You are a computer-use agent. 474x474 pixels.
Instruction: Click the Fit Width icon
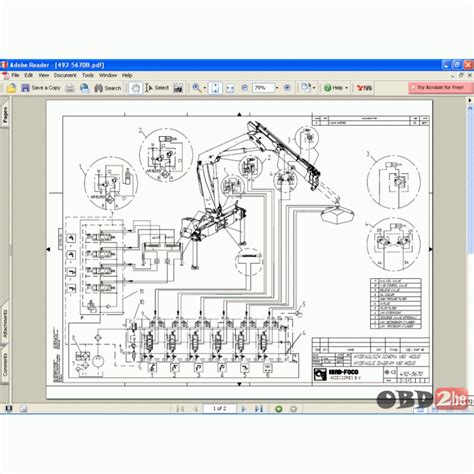[230, 88]
